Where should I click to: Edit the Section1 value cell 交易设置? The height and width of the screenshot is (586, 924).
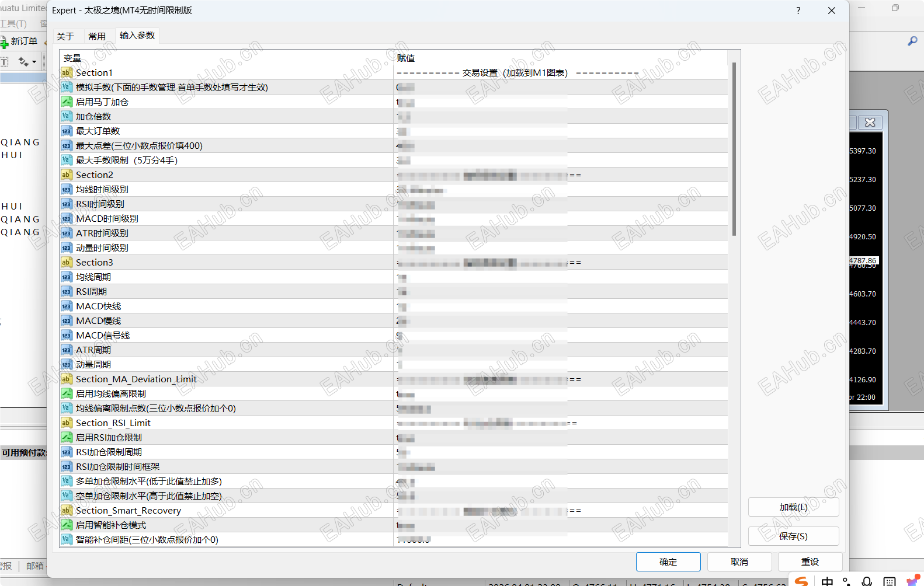click(x=561, y=72)
